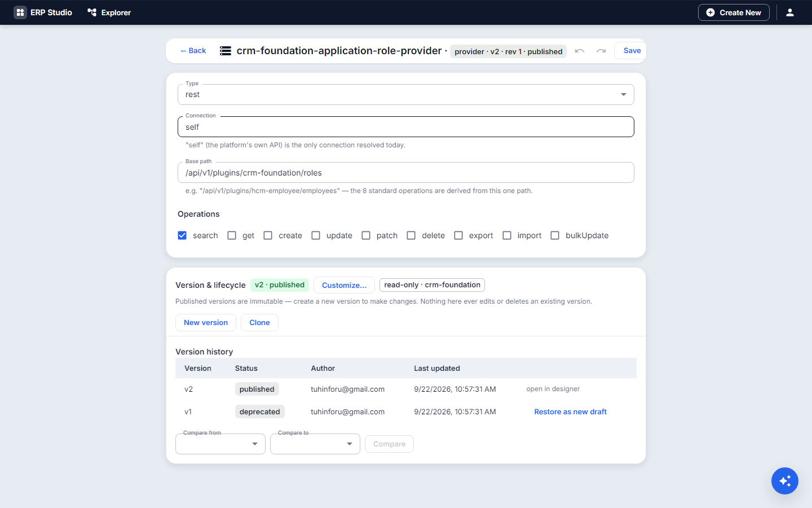Save the provider configuration

(x=632, y=51)
